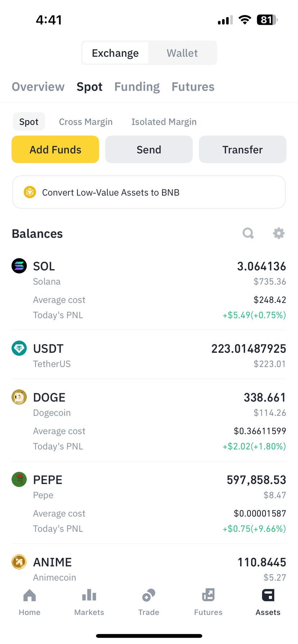
Task: Tap the Add Funds button
Action: 55,149
